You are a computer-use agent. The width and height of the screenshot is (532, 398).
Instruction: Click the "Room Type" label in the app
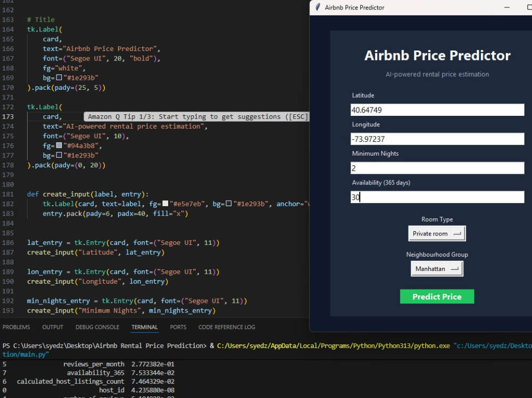click(x=437, y=219)
